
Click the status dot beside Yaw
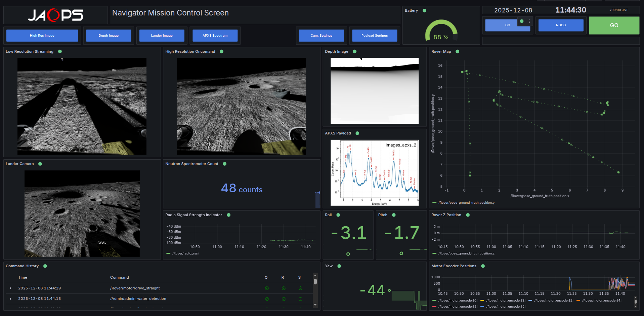(339, 266)
